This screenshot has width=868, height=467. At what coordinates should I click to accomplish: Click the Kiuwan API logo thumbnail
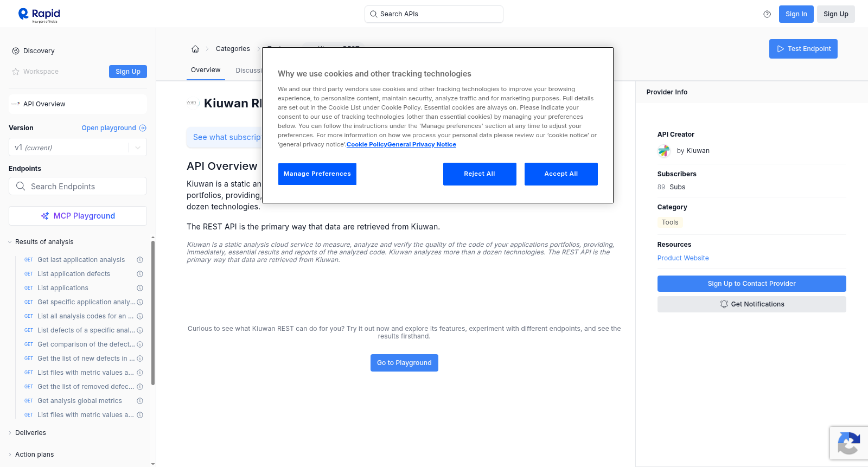pos(193,103)
